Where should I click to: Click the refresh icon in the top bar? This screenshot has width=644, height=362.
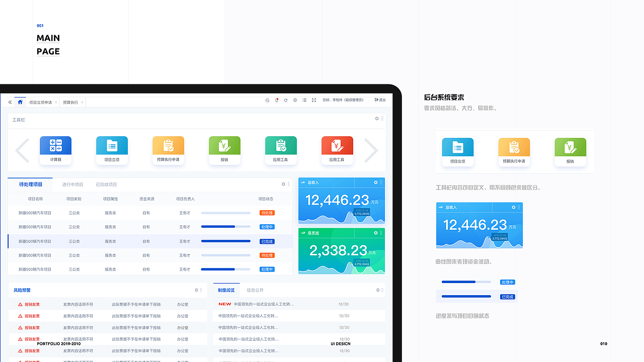[286, 100]
